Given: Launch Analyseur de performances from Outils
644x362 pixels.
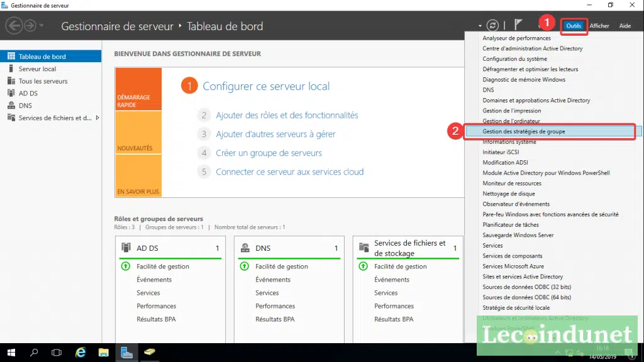Looking at the screenshot, I should coord(516,38).
